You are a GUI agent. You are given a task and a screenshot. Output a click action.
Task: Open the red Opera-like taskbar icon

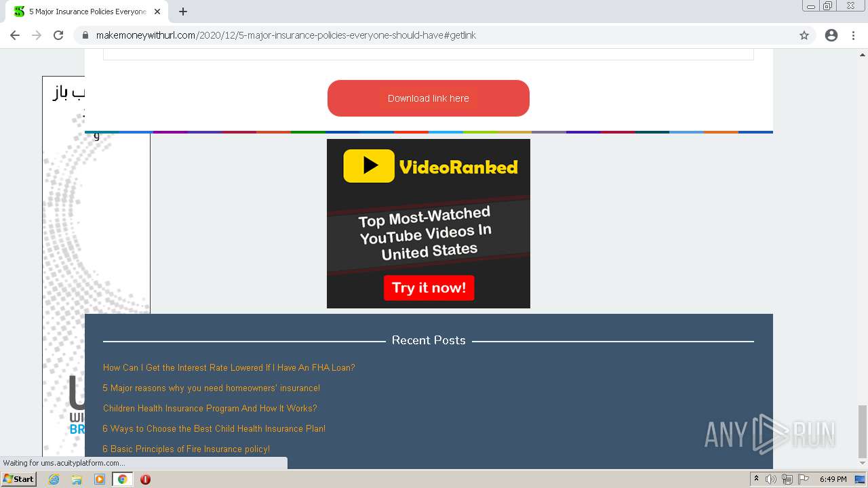click(145, 479)
